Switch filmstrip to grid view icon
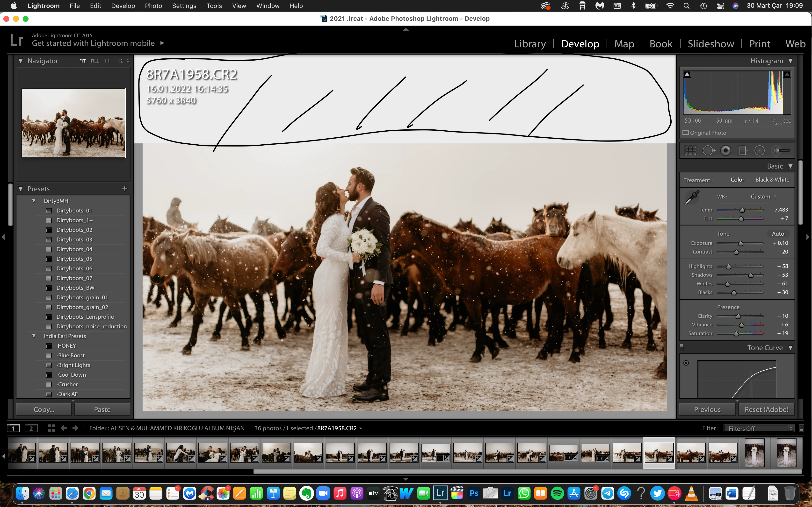812x507 pixels. click(x=51, y=428)
